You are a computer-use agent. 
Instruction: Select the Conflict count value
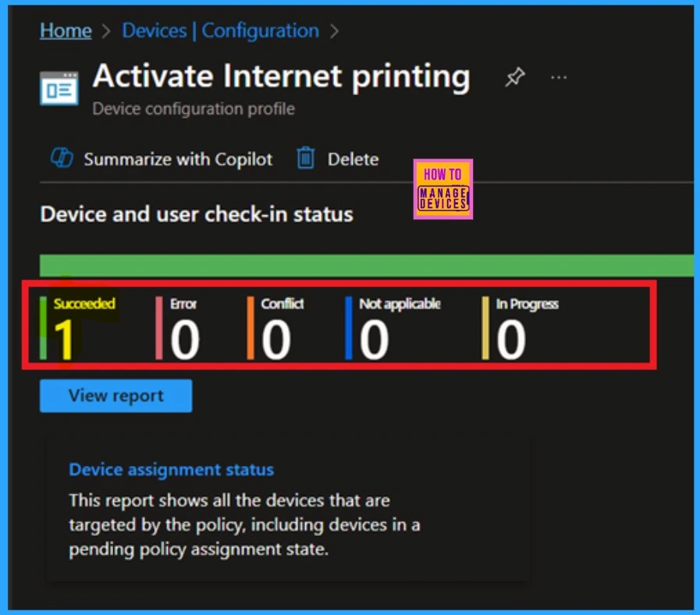tap(276, 339)
